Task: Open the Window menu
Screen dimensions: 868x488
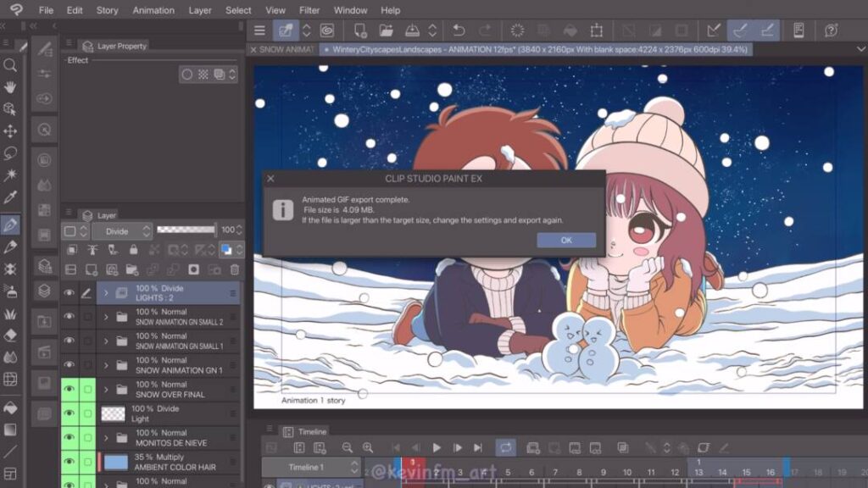Action: point(350,10)
